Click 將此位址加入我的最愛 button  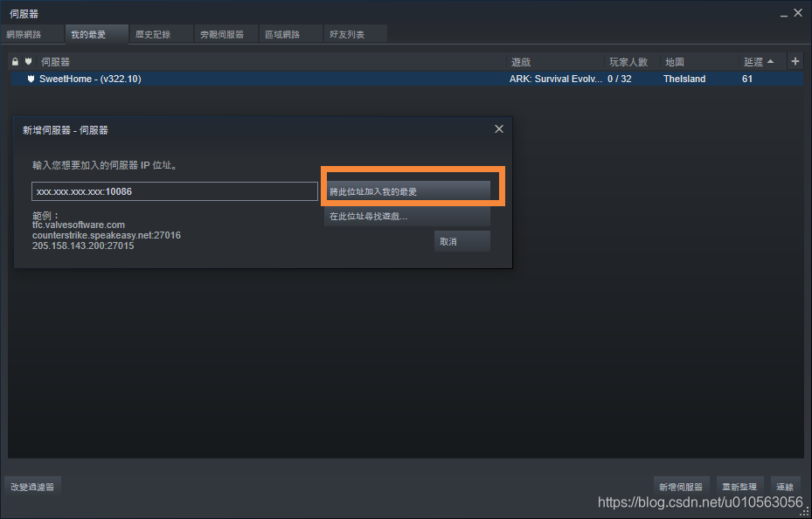point(407,191)
